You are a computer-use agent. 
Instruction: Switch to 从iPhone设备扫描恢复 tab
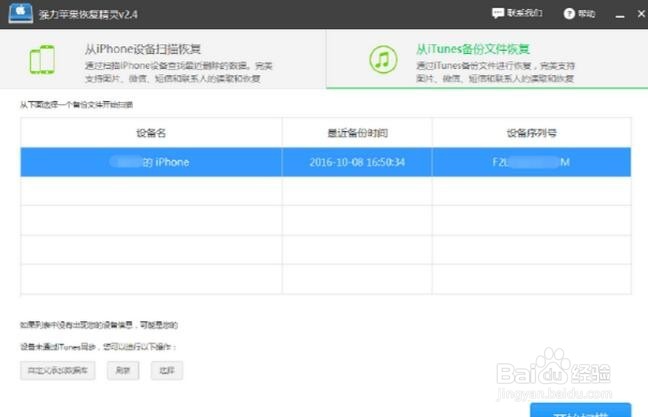coord(163,59)
